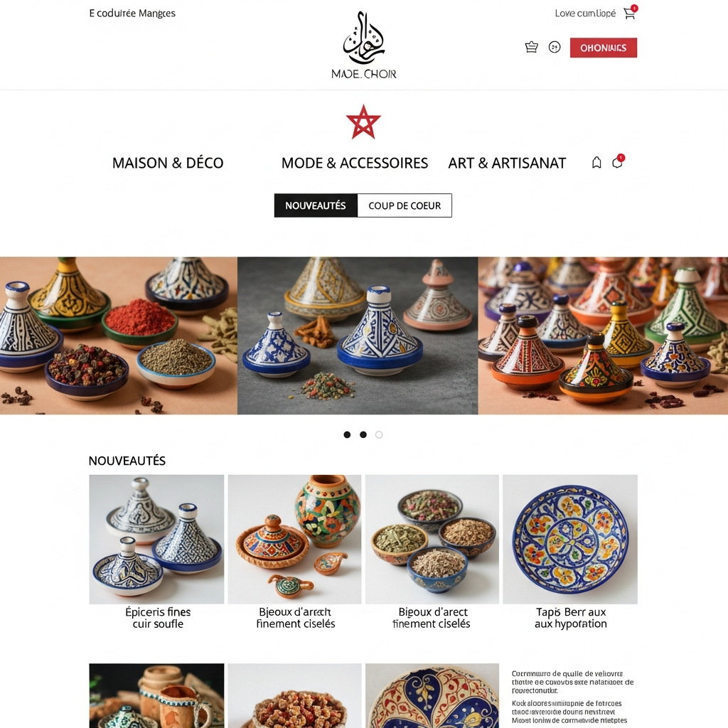Switch to the COUP DE COEUR tab
The width and height of the screenshot is (728, 728).
(405, 205)
